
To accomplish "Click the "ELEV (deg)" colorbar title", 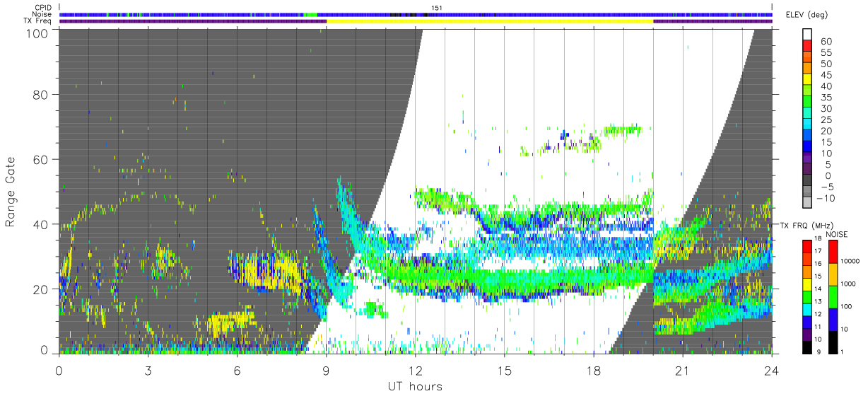I will click(x=808, y=15).
